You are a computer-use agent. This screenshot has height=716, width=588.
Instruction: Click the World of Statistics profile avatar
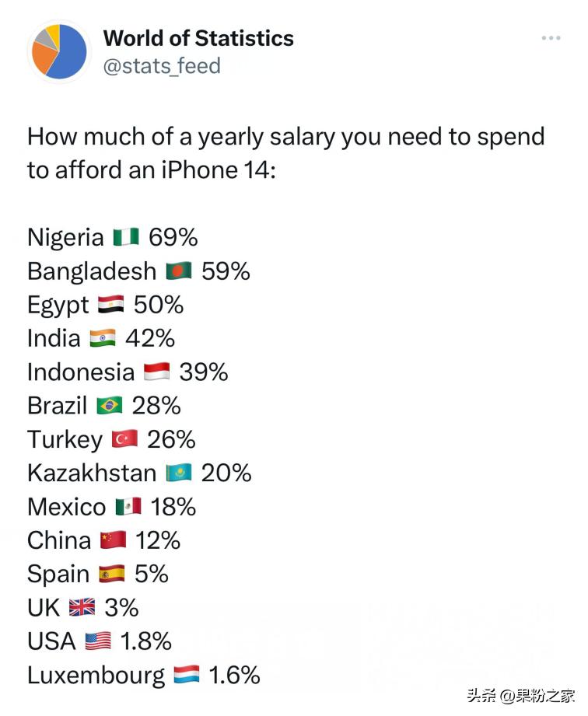(x=58, y=51)
